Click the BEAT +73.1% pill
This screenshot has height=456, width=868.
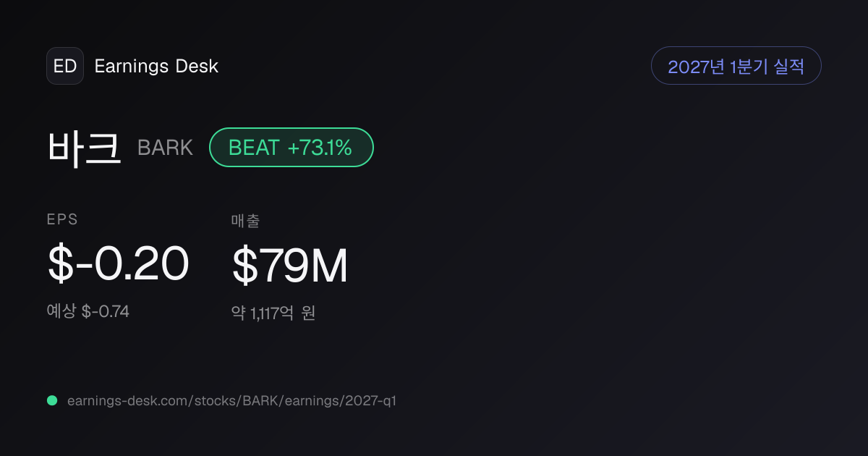(x=292, y=148)
